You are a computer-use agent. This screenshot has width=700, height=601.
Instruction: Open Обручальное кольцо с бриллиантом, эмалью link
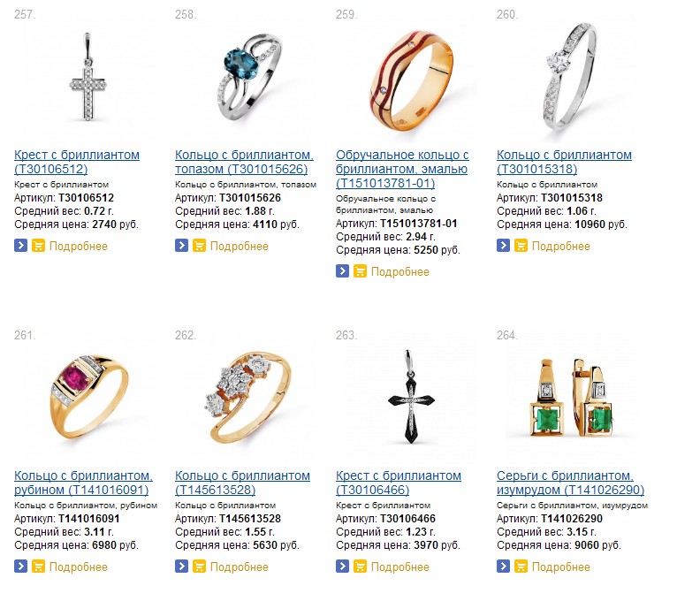(402, 169)
